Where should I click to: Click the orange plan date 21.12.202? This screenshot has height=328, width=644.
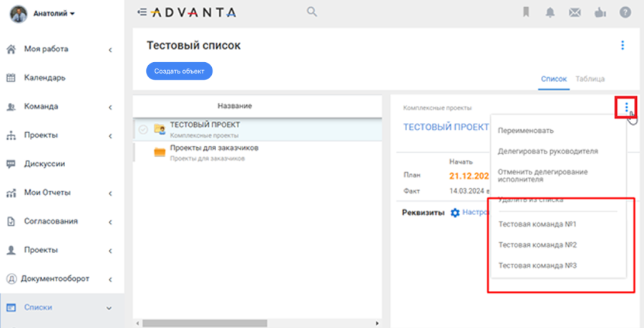[469, 177]
